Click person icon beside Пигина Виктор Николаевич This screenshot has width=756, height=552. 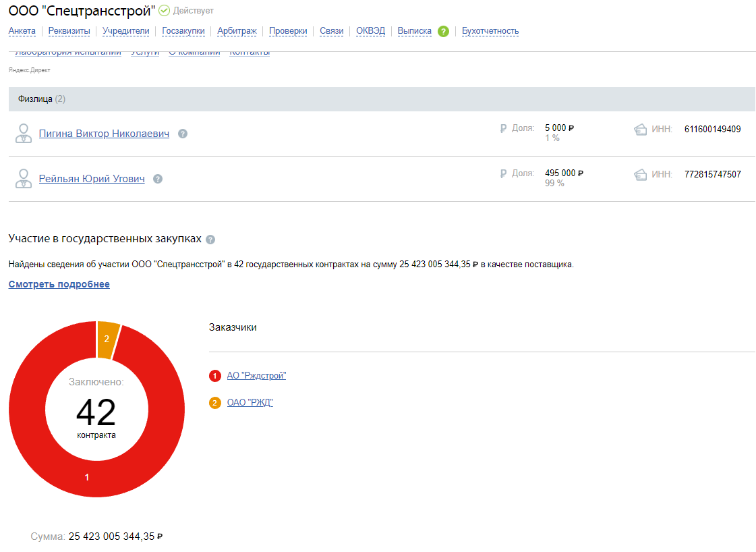click(x=24, y=134)
